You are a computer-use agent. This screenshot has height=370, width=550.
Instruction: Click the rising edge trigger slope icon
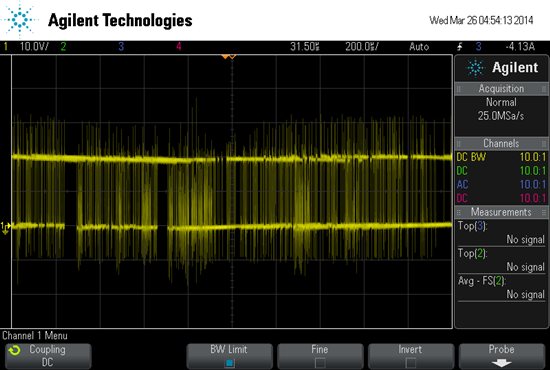[460, 46]
